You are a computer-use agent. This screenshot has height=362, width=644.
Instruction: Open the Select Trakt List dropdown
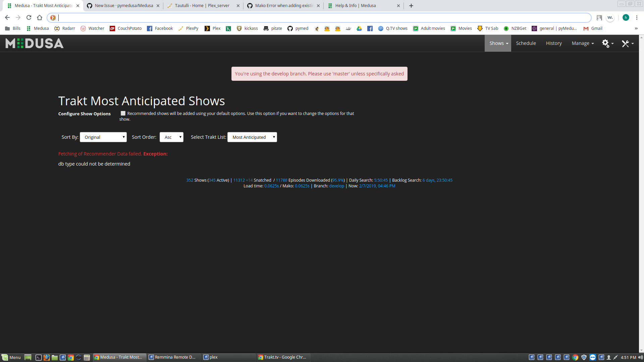pyautogui.click(x=252, y=137)
